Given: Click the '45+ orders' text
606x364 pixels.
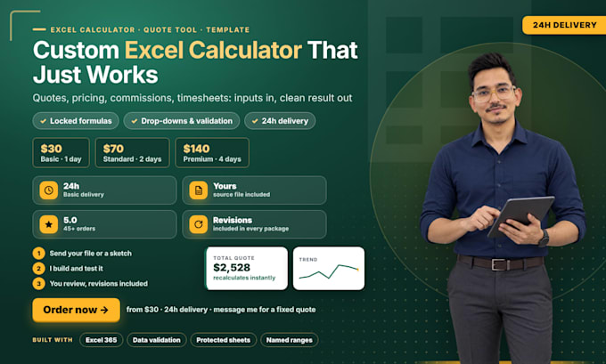Looking at the screenshot, I should point(79,229).
